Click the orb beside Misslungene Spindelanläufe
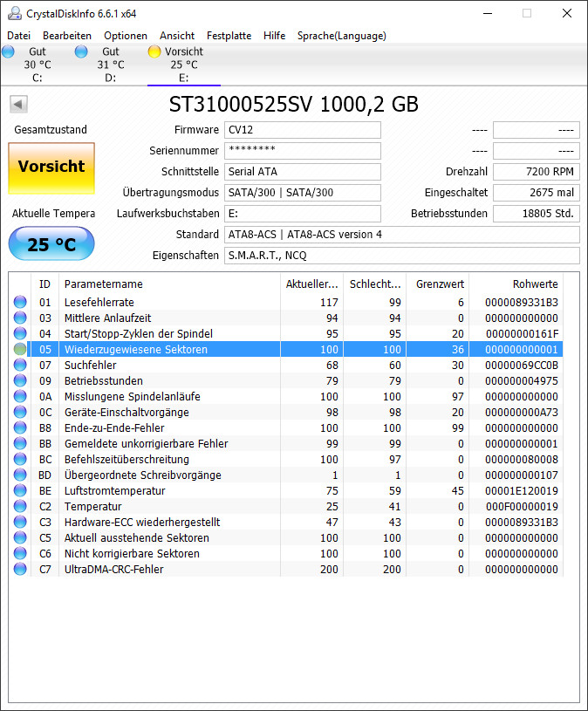 (20, 396)
